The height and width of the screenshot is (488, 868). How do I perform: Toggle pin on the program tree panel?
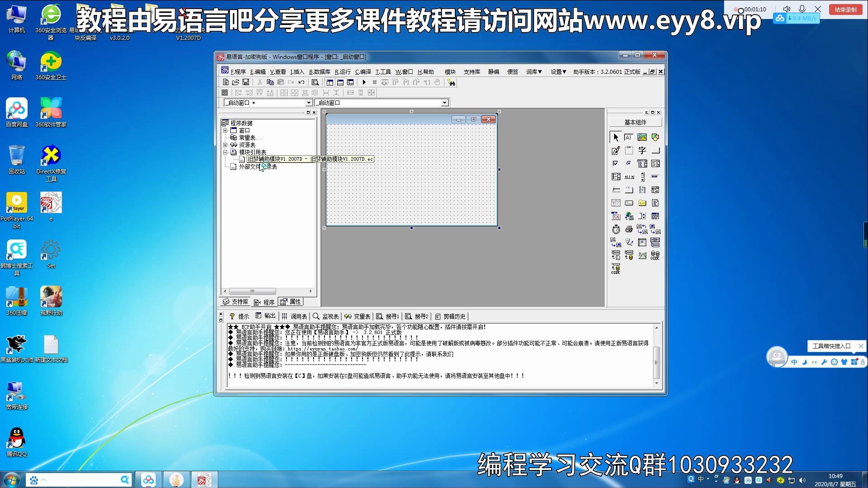(308, 112)
